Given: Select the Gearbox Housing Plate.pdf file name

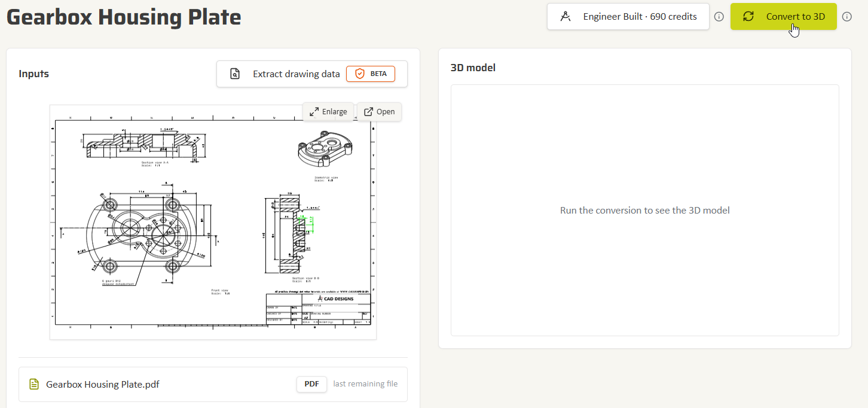Looking at the screenshot, I should point(103,384).
